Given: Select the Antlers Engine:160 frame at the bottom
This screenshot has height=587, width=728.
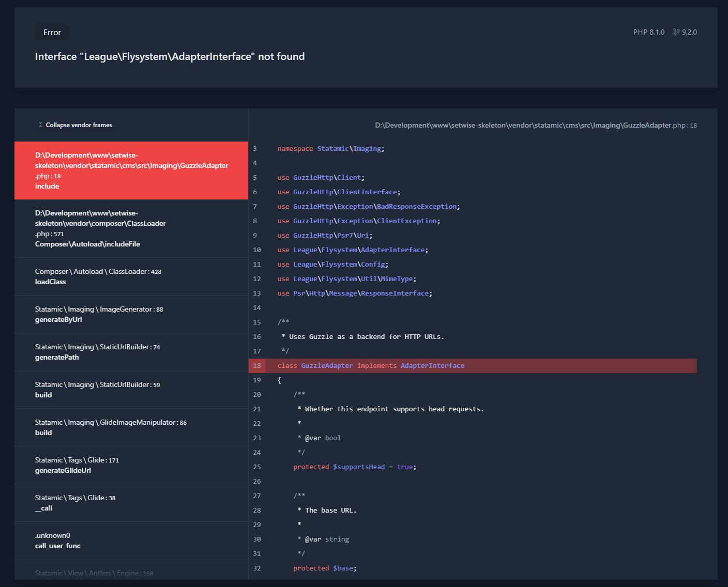Looking at the screenshot, I should (x=131, y=573).
